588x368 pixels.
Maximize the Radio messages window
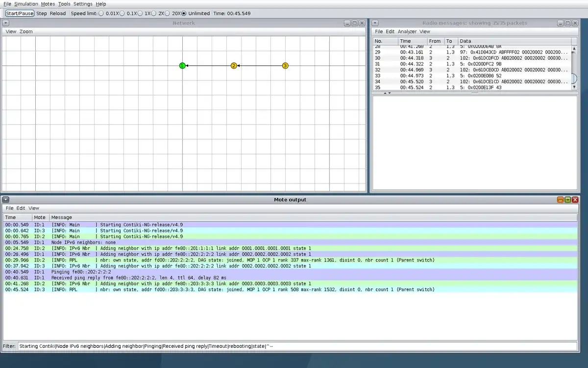[x=567, y=23]
